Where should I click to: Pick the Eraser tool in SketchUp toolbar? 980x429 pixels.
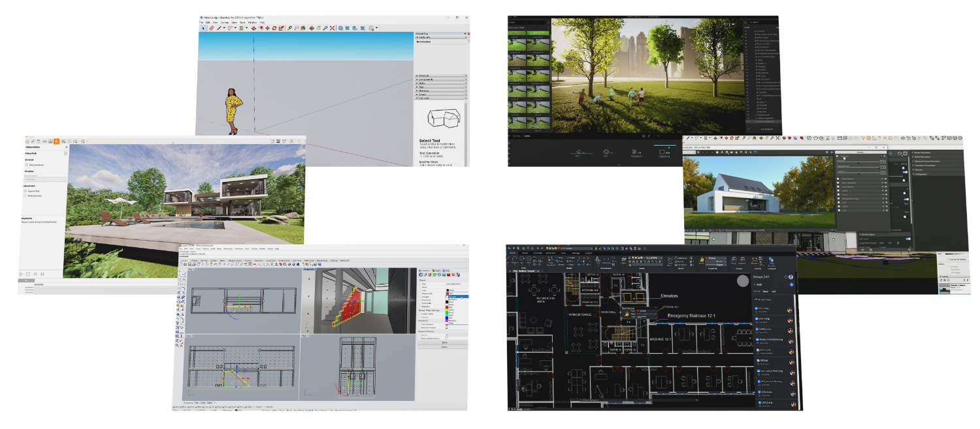click(211, 28)
